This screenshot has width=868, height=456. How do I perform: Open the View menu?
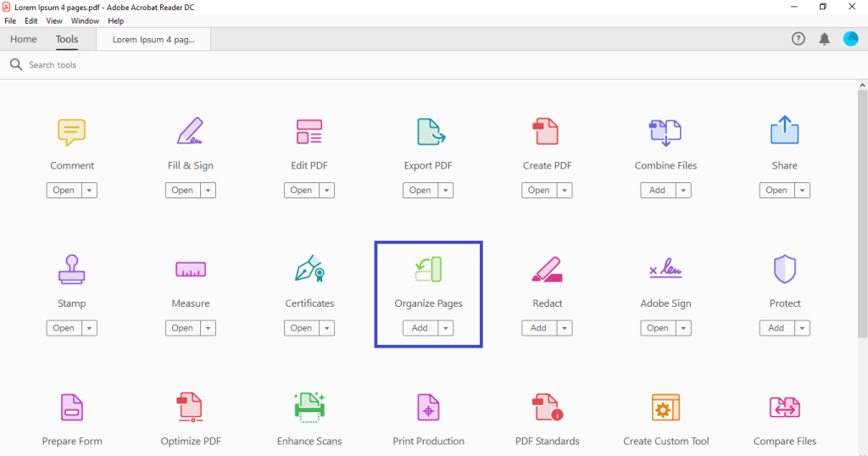pos(54,21)
